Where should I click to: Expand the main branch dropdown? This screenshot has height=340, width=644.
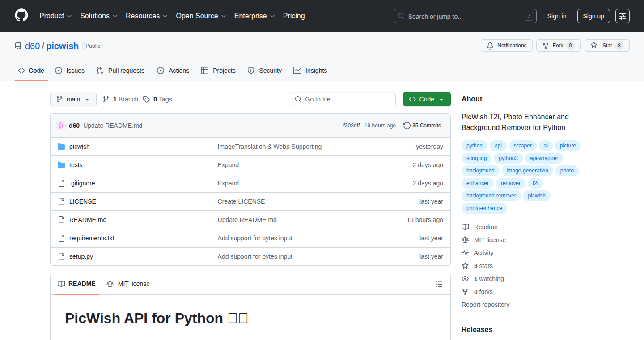pos(73,99)
